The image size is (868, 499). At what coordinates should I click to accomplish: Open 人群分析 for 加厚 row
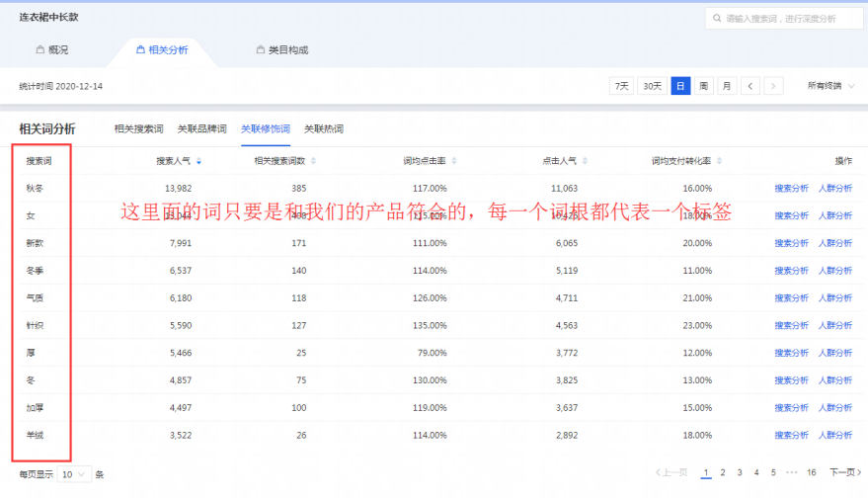coord(835,408)
